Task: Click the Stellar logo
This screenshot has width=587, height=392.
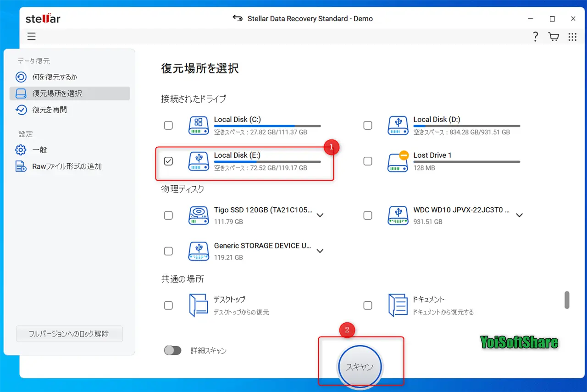Action: click(x=43, y=19)
